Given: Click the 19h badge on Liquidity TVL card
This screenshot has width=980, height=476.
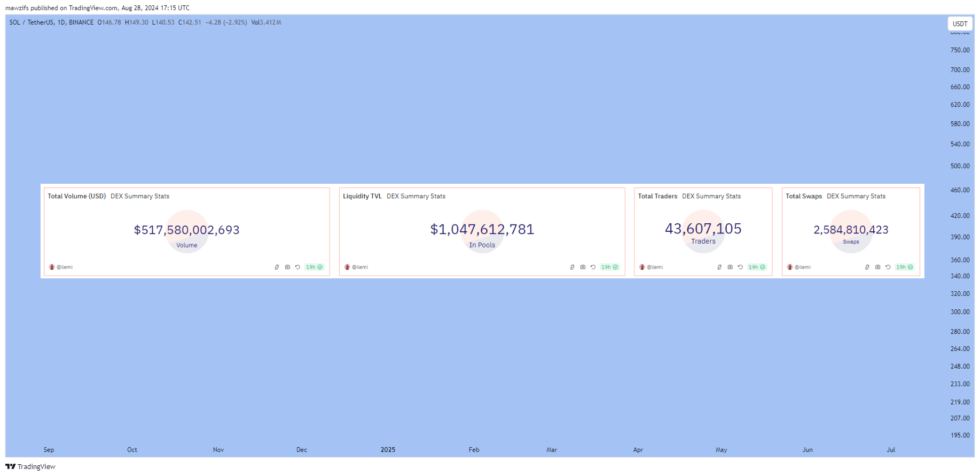Looking at the screenshot, I should [609, 267].
